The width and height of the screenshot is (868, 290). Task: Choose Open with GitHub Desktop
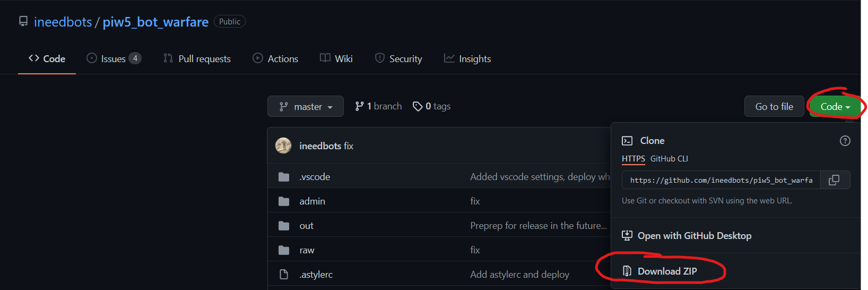coord(694,236)
